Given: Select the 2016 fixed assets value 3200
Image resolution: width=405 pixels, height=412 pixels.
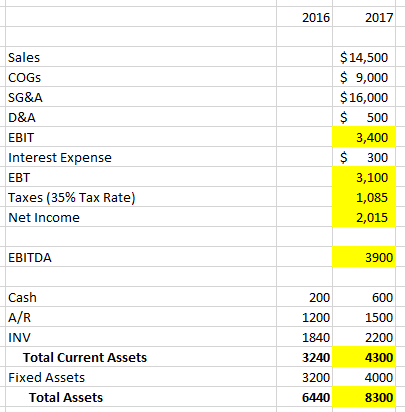Looking at the screenshot, I should [x=304, y=377].
